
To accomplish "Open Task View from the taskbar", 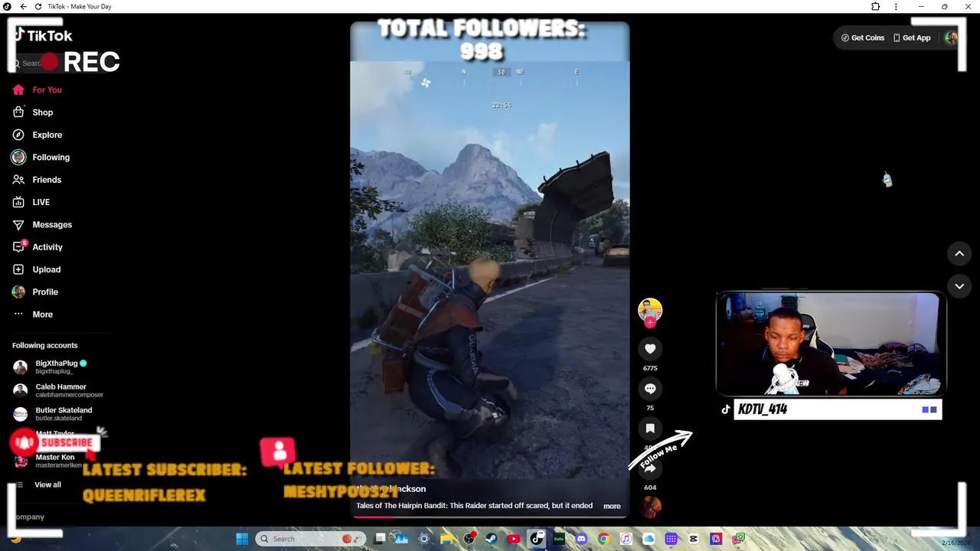I will click(x=380, y=539).
